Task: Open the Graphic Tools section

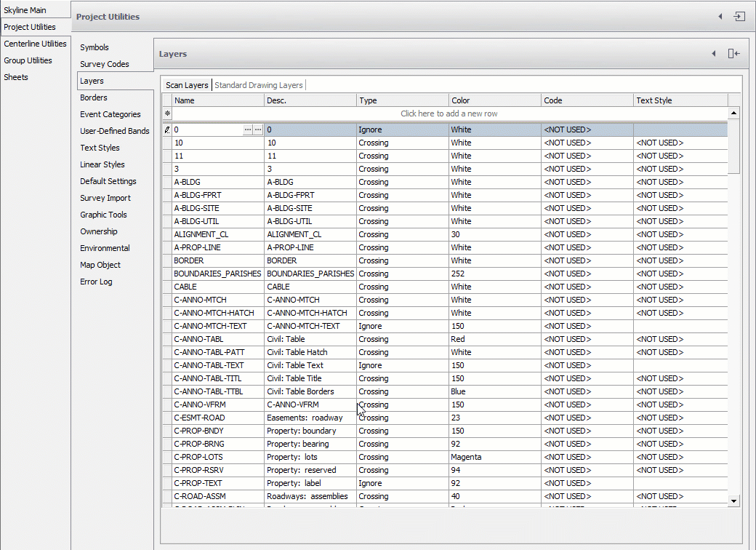Action: [104, 215]
